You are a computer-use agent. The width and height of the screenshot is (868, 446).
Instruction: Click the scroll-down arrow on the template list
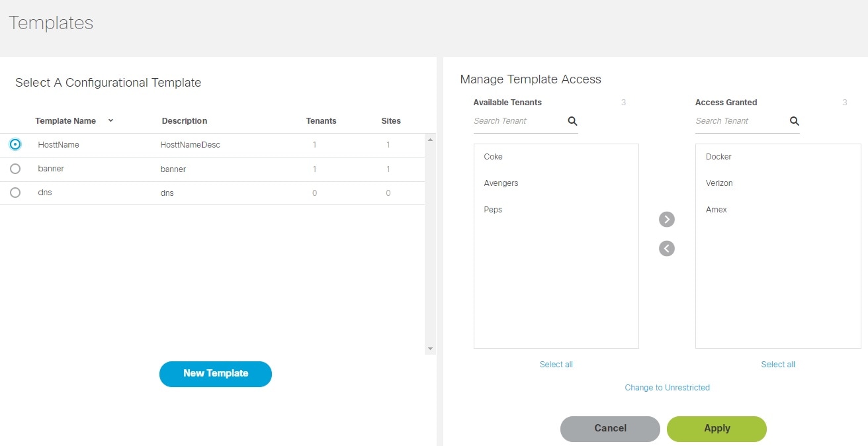(431, 347)
